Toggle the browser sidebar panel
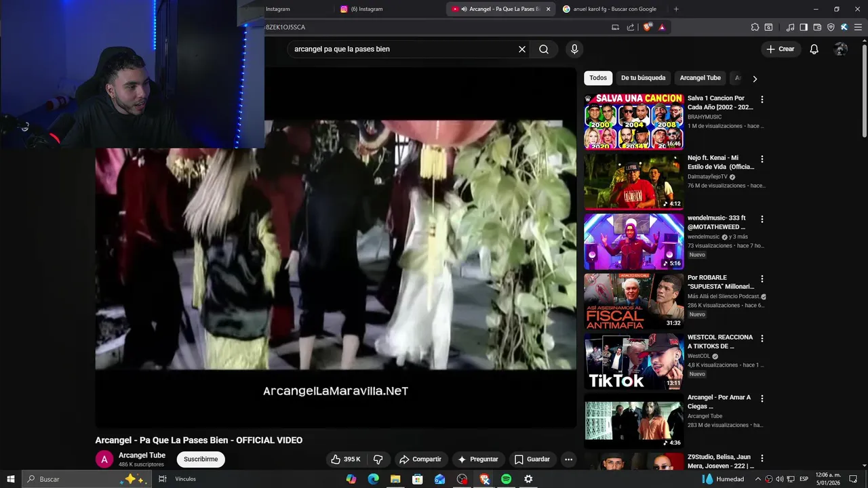868x488 pixels. (804, 27)
